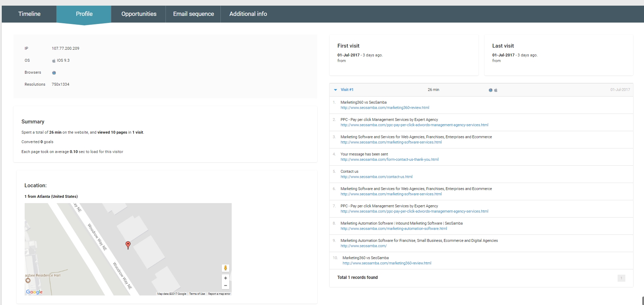Click the Apple OS icon in Visit #1 header
Image resolution: width=644 pixels, height=305 pixels.
[496, 90]
